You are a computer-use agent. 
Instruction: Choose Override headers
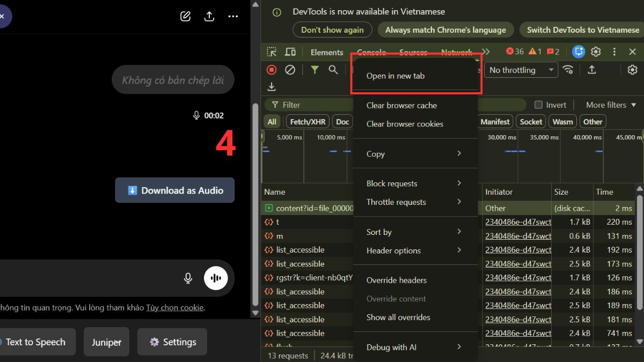pos(415,280)
